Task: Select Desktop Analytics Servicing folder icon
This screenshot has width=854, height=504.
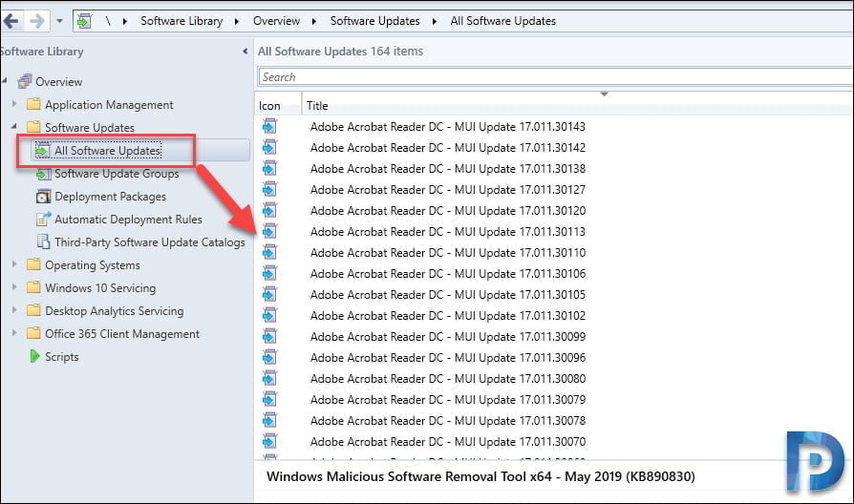Action: click(33, 310)
